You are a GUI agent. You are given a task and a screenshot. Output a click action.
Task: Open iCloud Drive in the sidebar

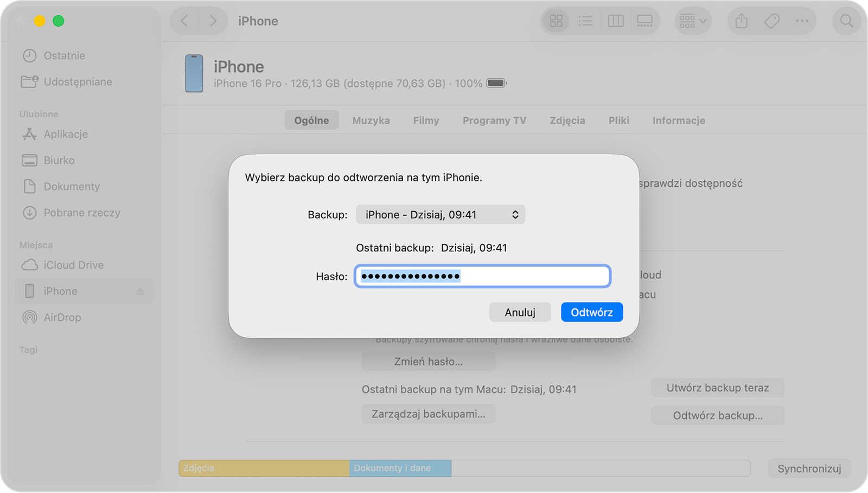point(62,265)
